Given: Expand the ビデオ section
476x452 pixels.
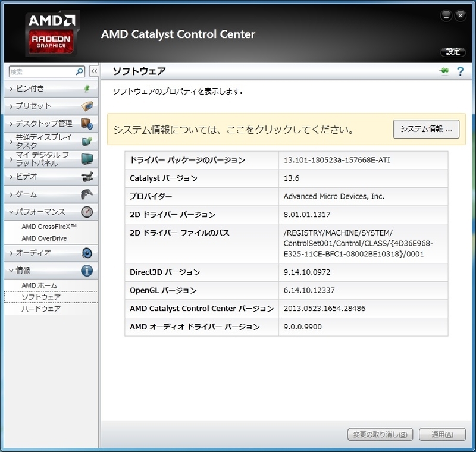Looking at the screenshot, I should click(x=51, y=177).
